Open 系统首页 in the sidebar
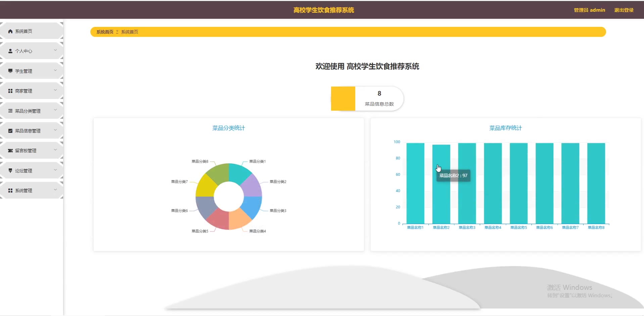This screenshot has width=644, height=316. click(x=32, y=31)
